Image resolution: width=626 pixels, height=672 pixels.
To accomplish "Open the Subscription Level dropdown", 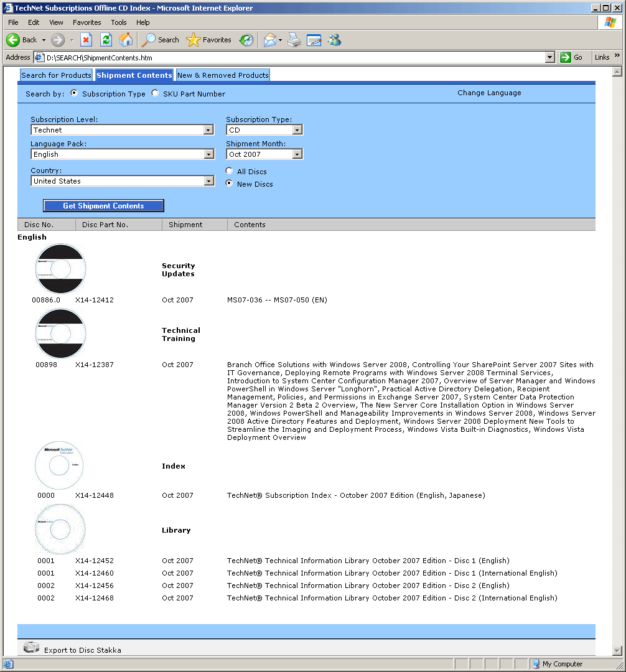I will [122, 130].
